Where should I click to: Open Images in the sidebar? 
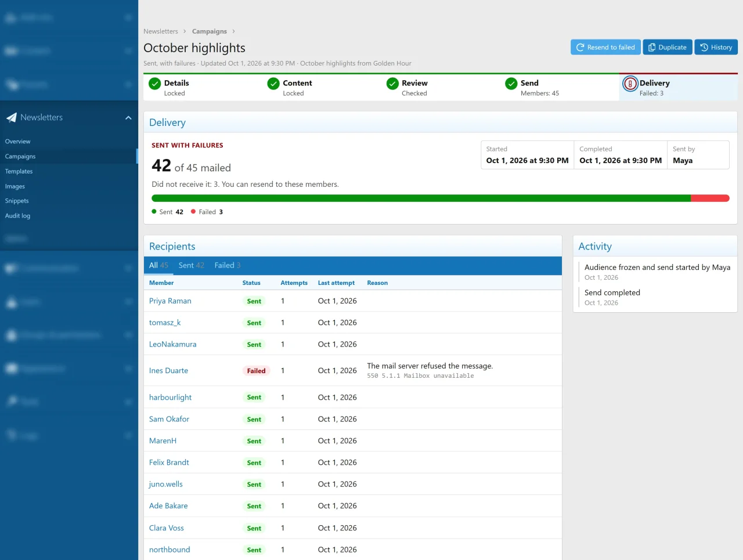(x=15, y=187)
